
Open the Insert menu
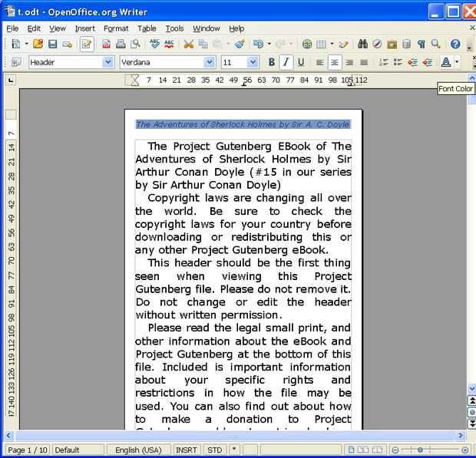[x=85, y=28]
